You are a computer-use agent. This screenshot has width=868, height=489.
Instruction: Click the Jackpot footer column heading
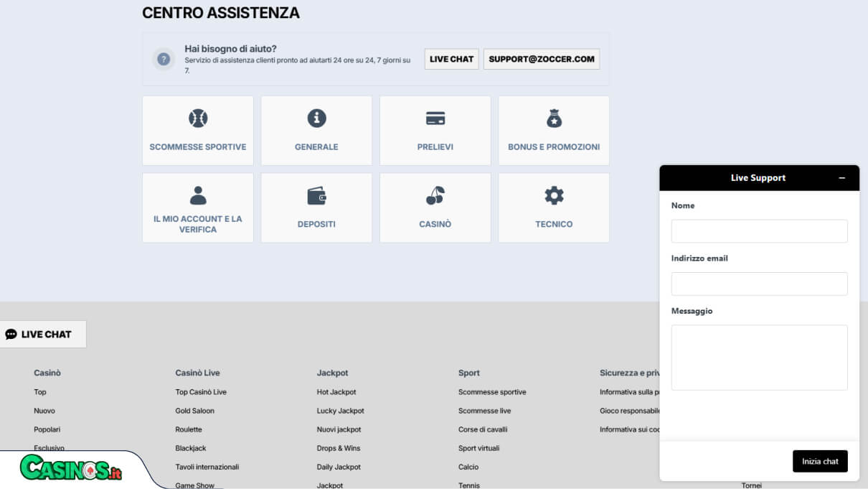(333, 373)
